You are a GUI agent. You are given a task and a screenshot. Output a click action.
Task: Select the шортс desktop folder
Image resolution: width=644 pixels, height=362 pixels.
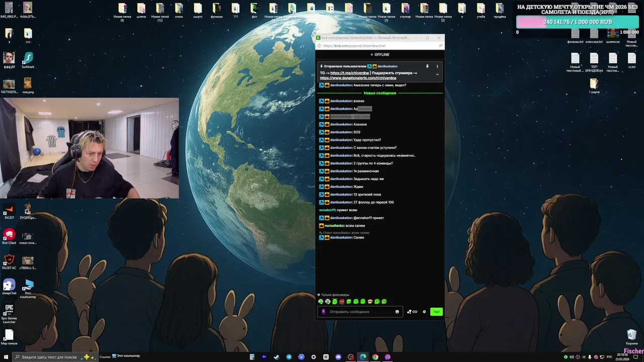click(198, 11)
